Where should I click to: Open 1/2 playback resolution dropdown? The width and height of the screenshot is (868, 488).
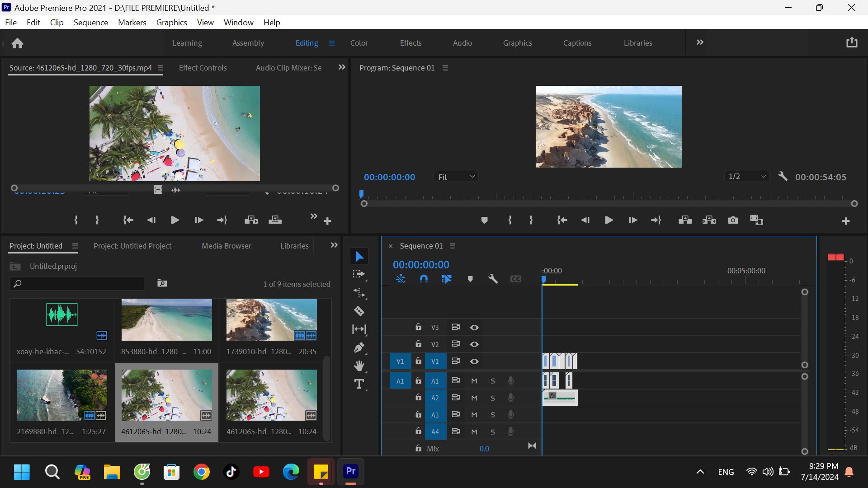pos(747,177)
